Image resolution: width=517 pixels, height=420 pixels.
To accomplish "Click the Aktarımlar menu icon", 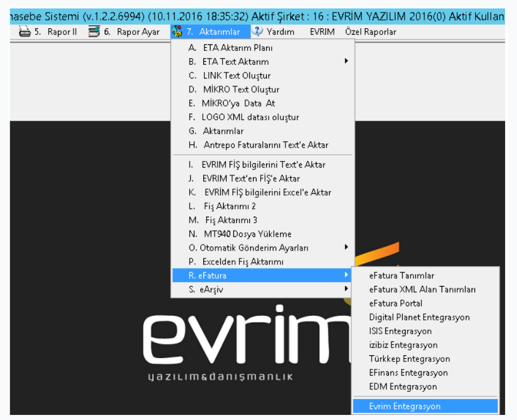I will (177, 32).
